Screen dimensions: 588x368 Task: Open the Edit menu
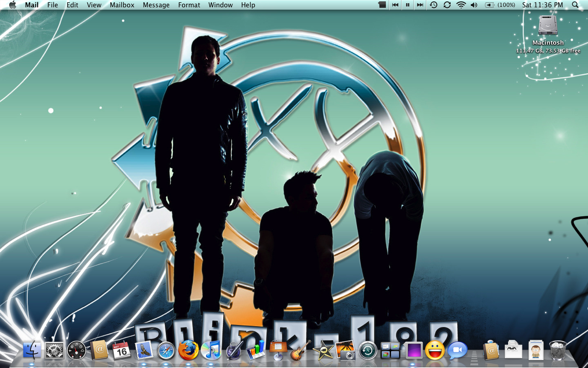click(72, 5)
